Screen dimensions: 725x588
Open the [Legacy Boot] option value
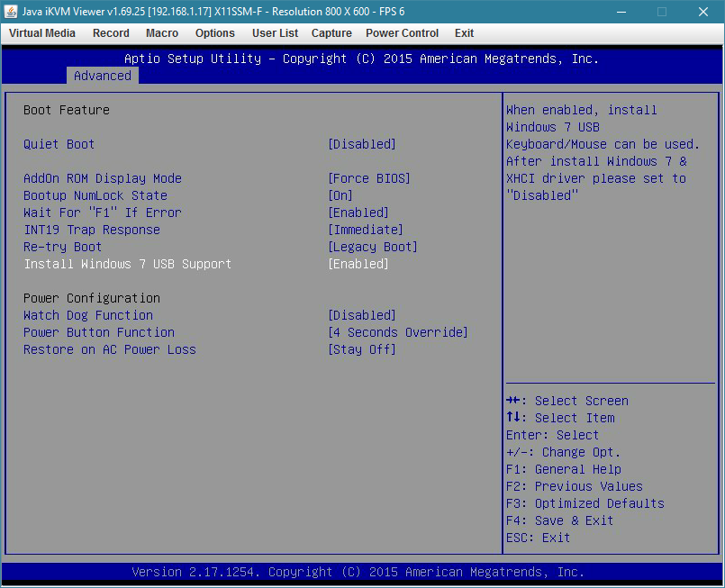[x=373, y=247]
